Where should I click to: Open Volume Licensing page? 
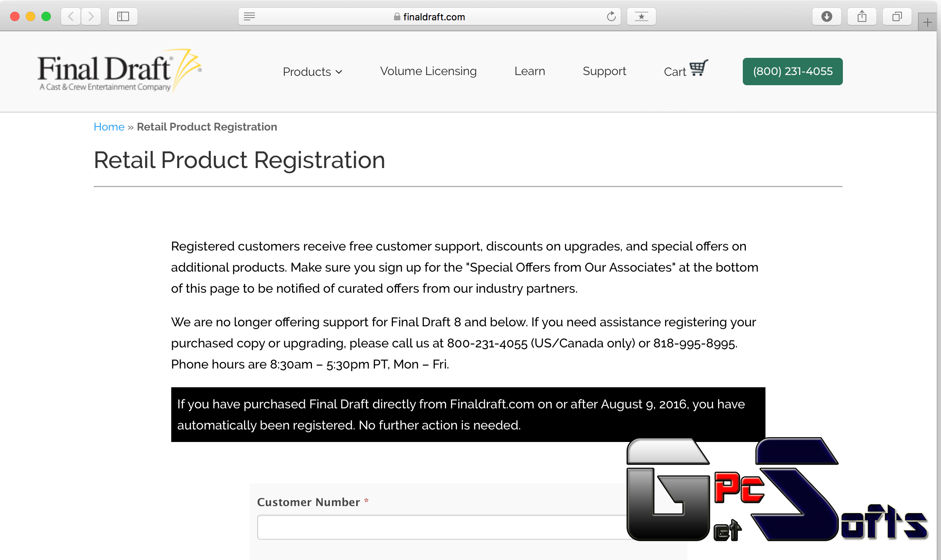[428, 71]
